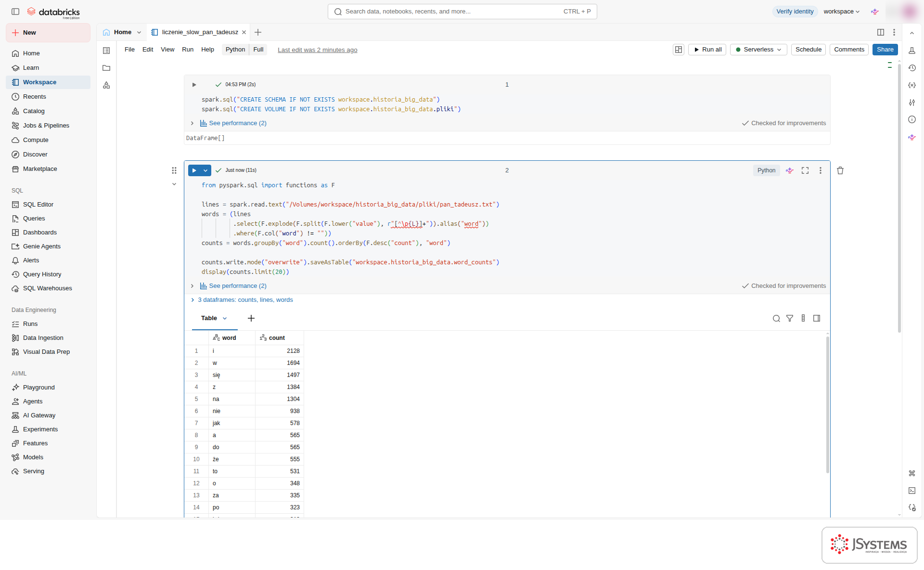The width and height of the screenshot is (924, 570).
Task: Open version history icon on right rail
Action: click(912, 68)
